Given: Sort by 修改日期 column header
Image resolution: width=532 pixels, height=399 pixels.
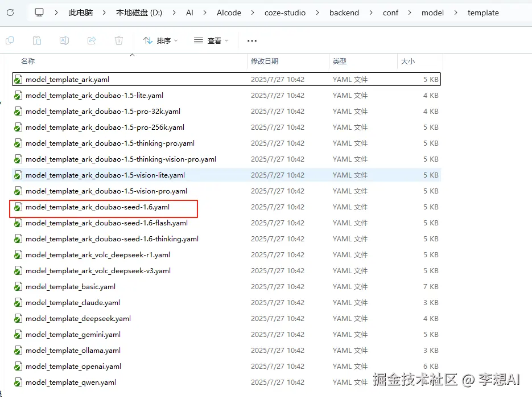Looking at the screenshot, I should pos(265,61).
